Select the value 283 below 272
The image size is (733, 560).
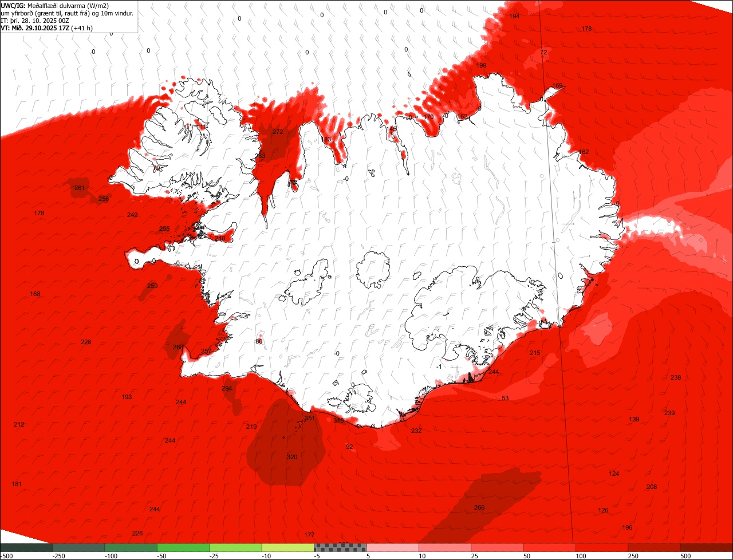pyautogui.click(x=260, y=156)
